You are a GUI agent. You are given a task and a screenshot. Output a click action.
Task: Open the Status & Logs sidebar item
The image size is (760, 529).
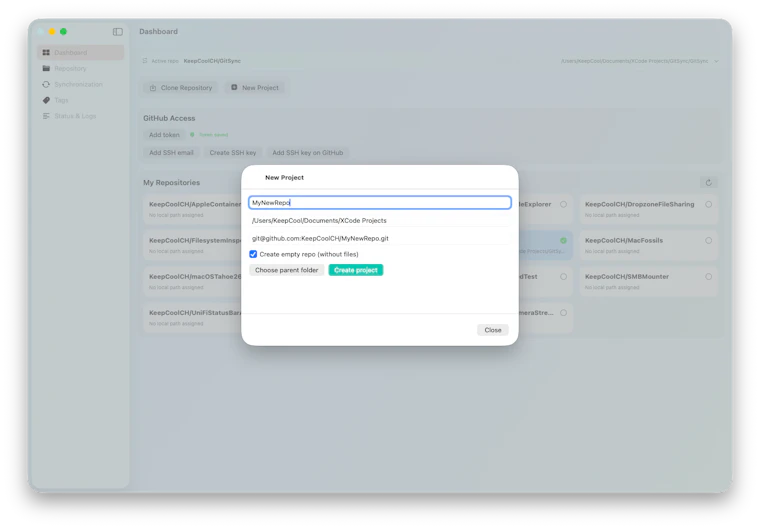coord(80,116)
